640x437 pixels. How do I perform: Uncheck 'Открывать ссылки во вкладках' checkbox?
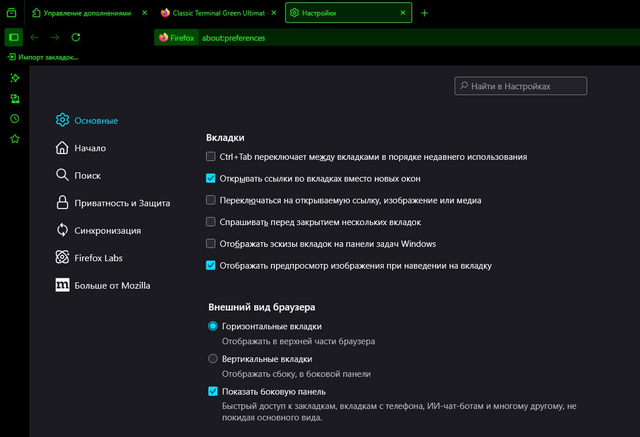(211, 178)
